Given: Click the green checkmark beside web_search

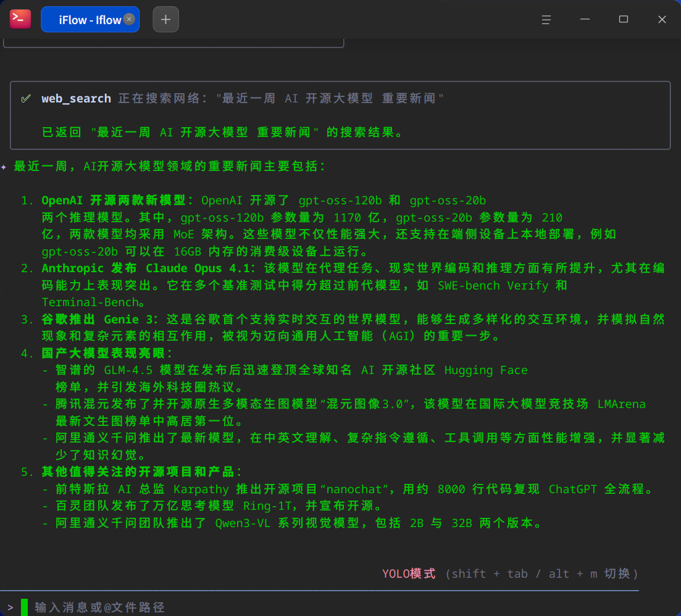Looking at the screenshot, I should [26, 99].
